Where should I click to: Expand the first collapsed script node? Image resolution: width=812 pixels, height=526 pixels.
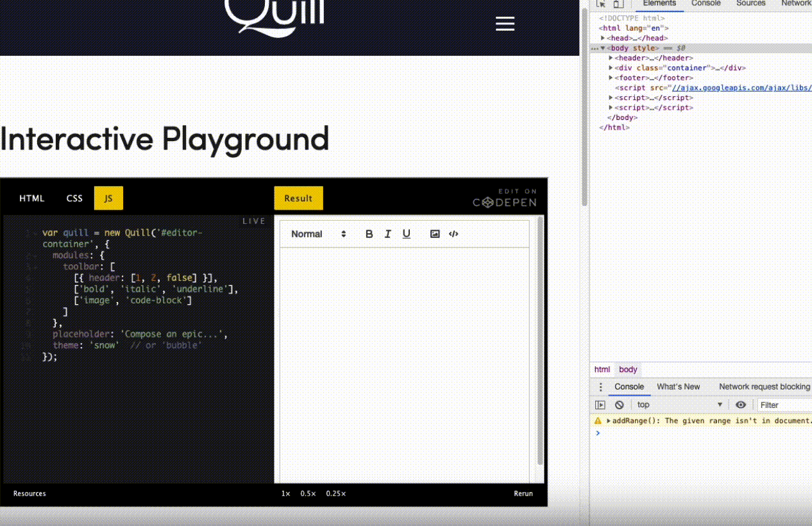click(x=611, y=98)
